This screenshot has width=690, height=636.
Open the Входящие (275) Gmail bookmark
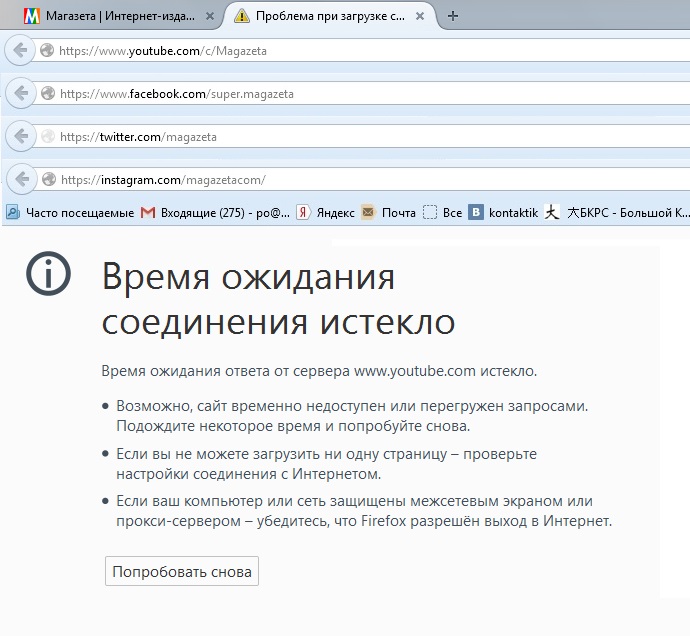click(x=215, y=213)
